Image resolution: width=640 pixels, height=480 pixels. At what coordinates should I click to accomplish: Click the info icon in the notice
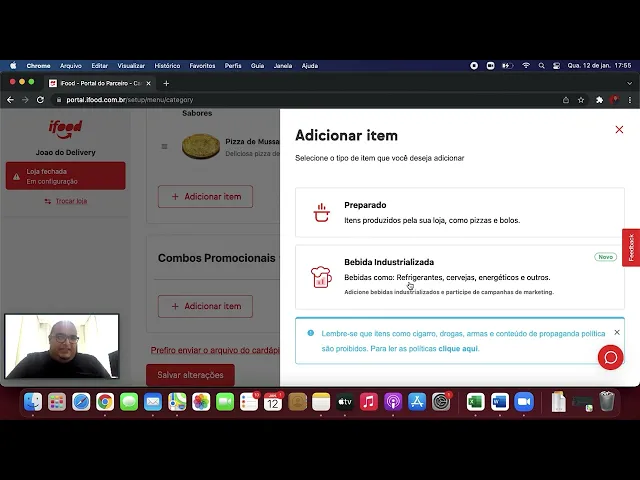tap(311, 333)
